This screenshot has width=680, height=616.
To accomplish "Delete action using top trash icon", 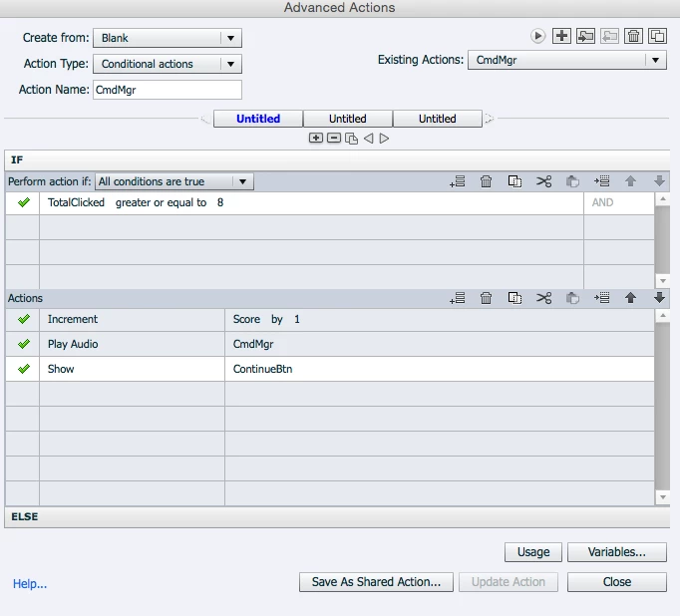I will (633, 36).
